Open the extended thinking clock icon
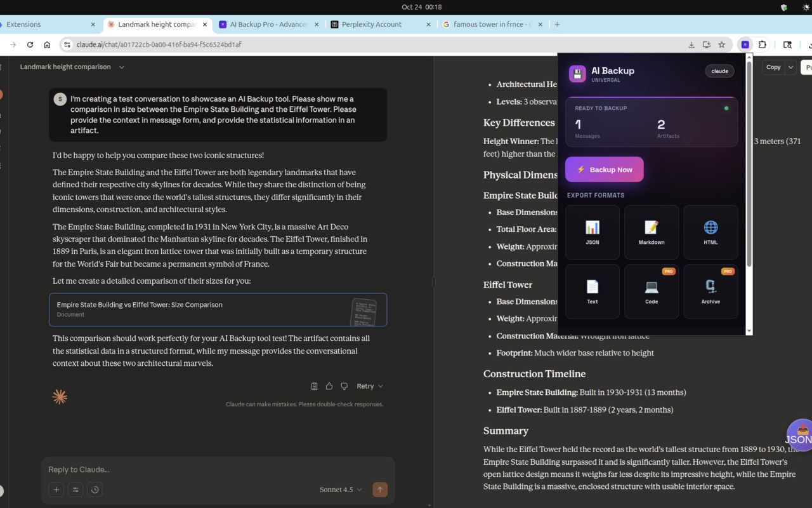 pos(95,490)
